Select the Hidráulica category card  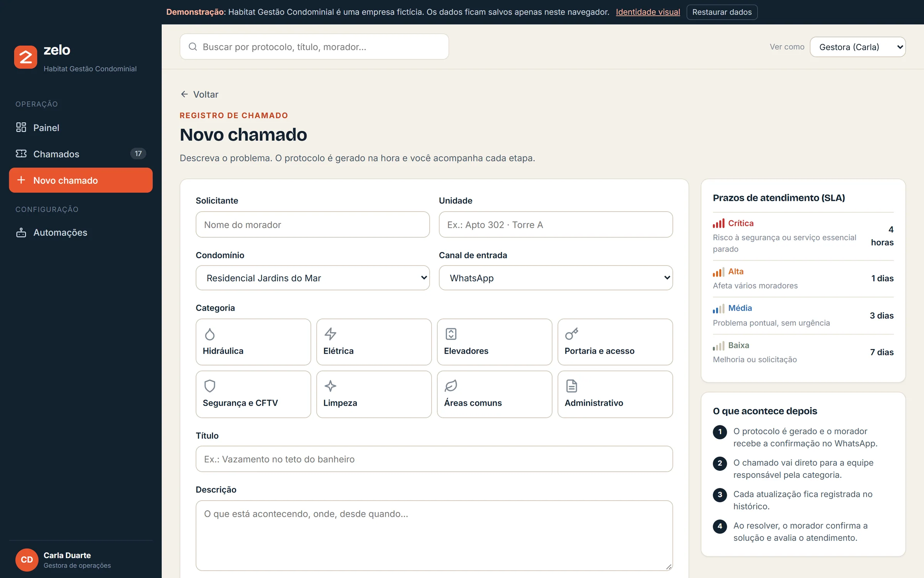[253, 342]
